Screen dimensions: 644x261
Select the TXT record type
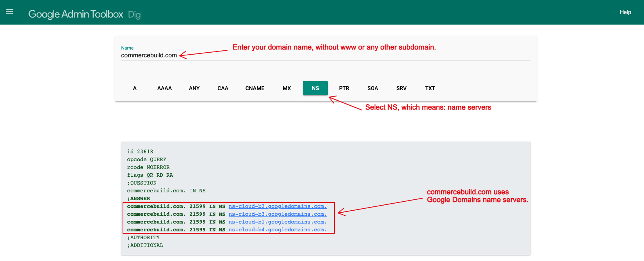click(x=430, y=88)
